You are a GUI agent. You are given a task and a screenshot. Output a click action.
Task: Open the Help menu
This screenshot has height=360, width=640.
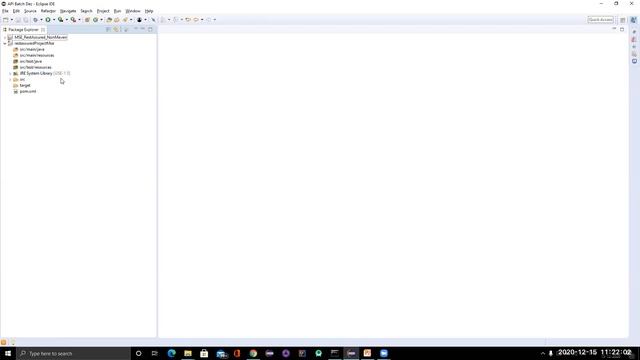tap(149, 11)
